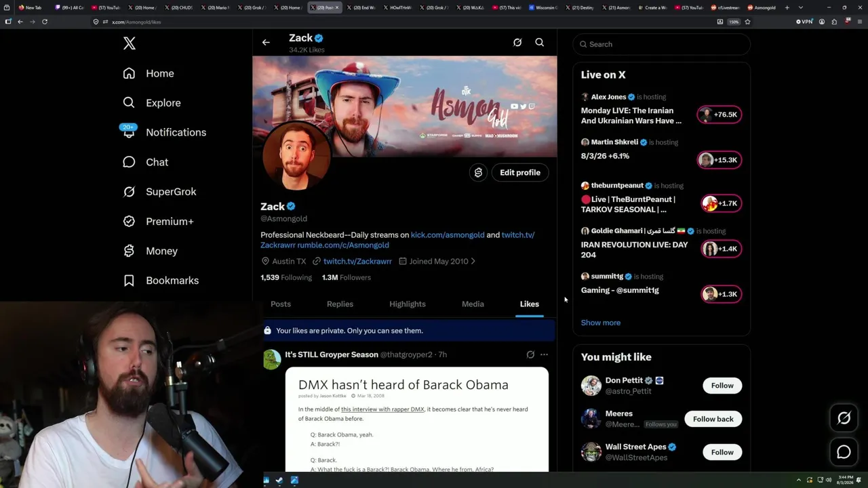The width and height of the screenshot is (868, 488).
Task: Join theburntpeanut live with +1.7K listeners
Action: click(721, 203)
